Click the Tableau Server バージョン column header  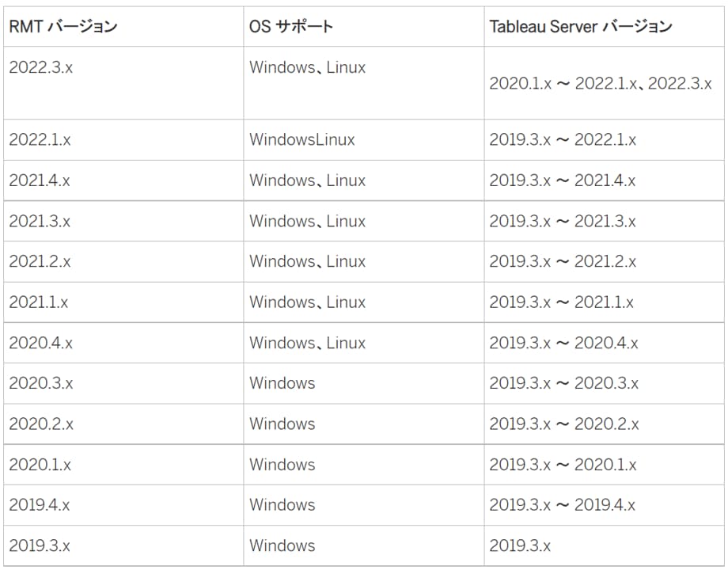[604, 26]
